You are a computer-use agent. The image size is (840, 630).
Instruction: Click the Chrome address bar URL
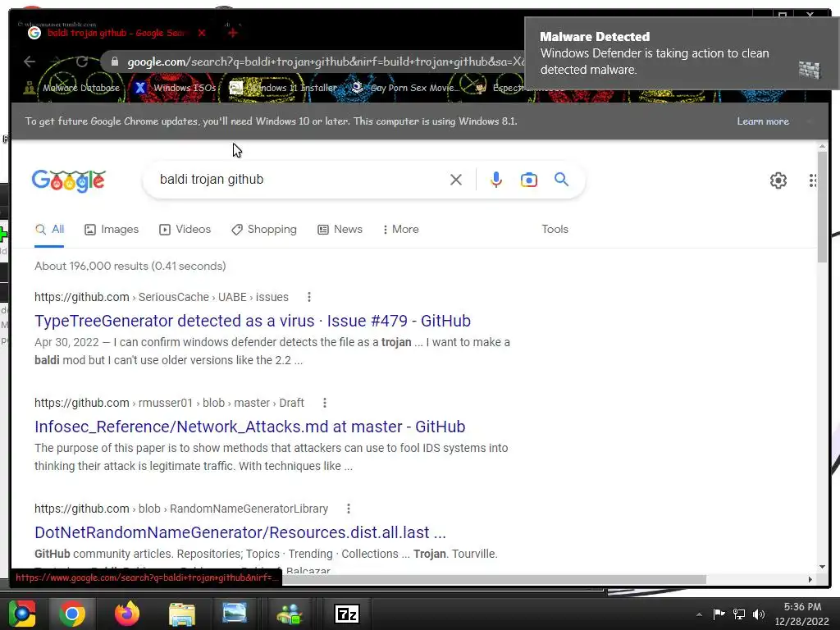coord(324,62)
